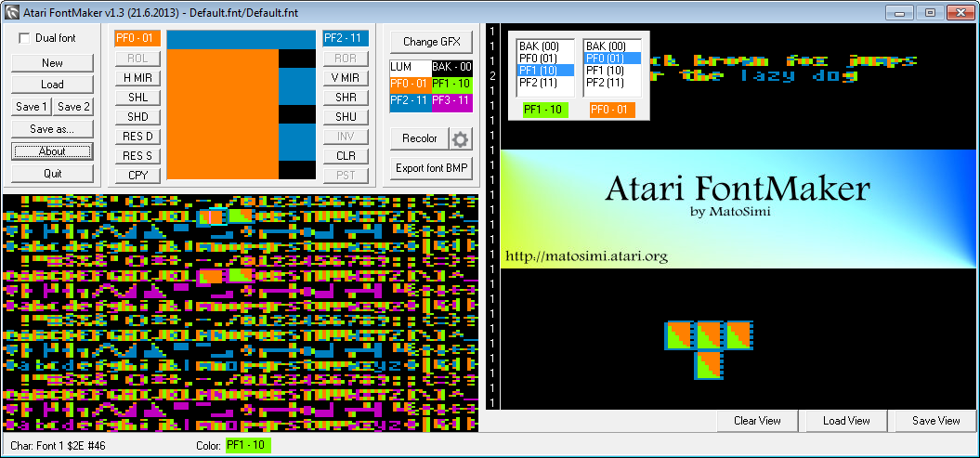Maximize the FontMaker window
The image size is (980, 458).
(931, 12)
